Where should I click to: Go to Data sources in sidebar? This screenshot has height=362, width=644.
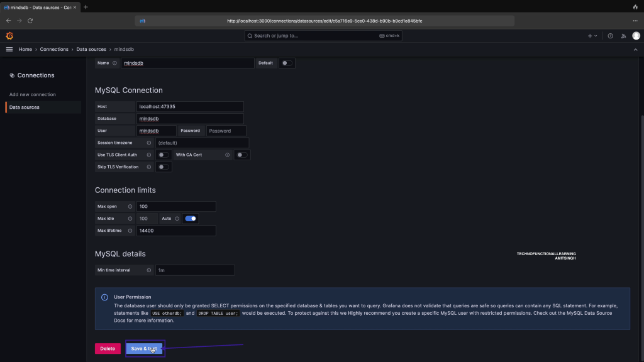(25, 107)
